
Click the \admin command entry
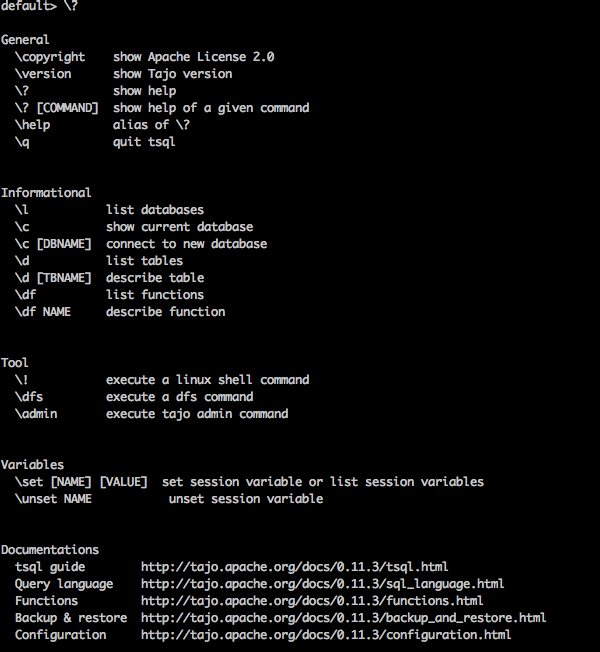point(36,414)
